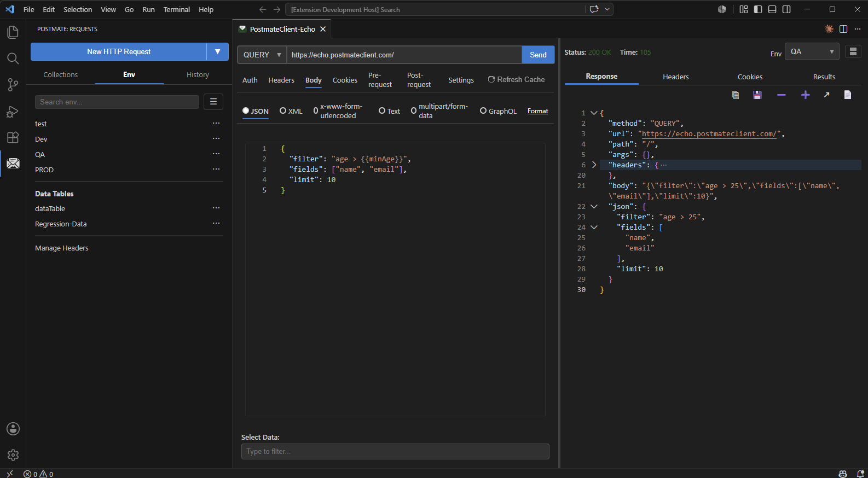Click the Send button
The height and width of the screenshot is (478, 868).
click(538, 55)
